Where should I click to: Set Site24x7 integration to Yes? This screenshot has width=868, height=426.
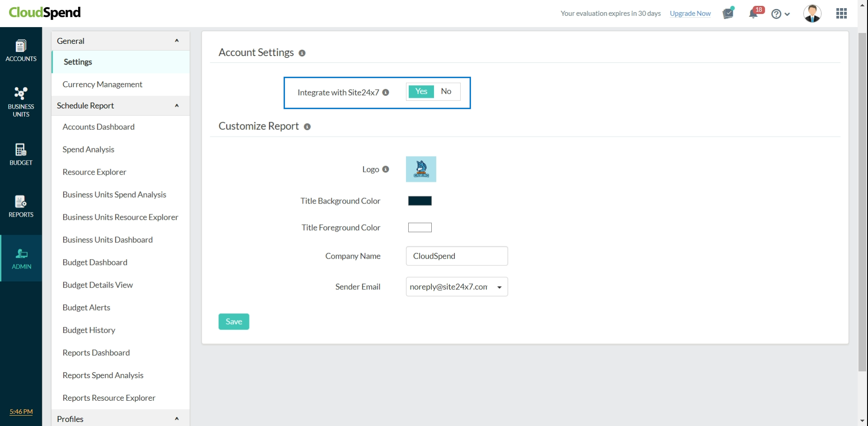point(421,91)
